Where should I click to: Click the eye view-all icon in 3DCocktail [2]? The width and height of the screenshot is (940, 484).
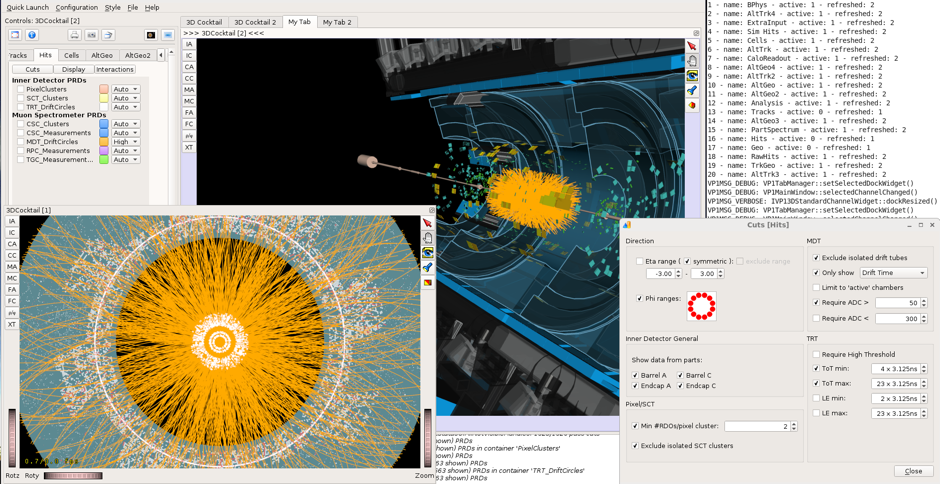click(692, 76)
